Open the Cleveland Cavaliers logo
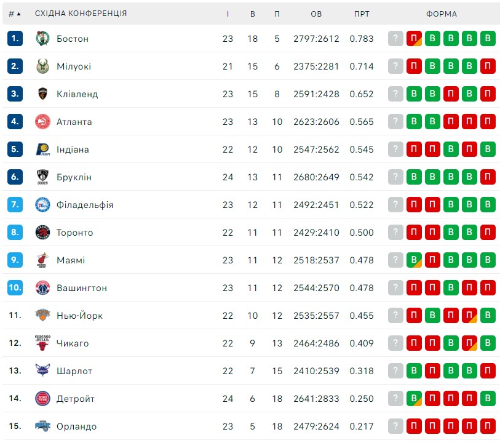Screen dimensions: 500x448 click(42, 94)
